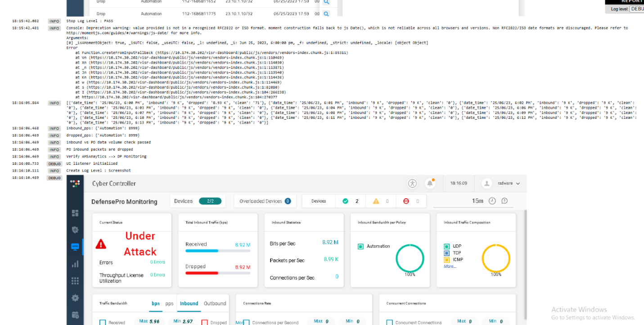Click the green check devices status icon
Viewport: 644px width, 325px height.
tap(345, 201)
